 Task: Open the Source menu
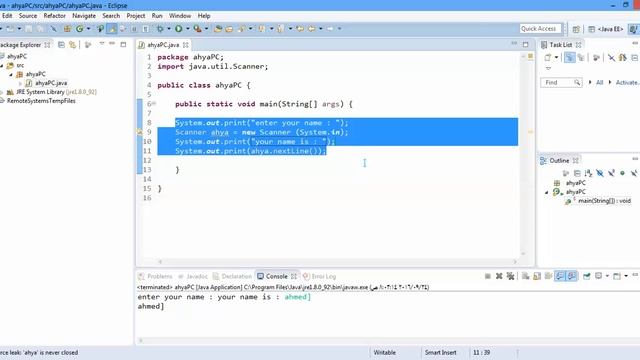[x=28, y=16]
